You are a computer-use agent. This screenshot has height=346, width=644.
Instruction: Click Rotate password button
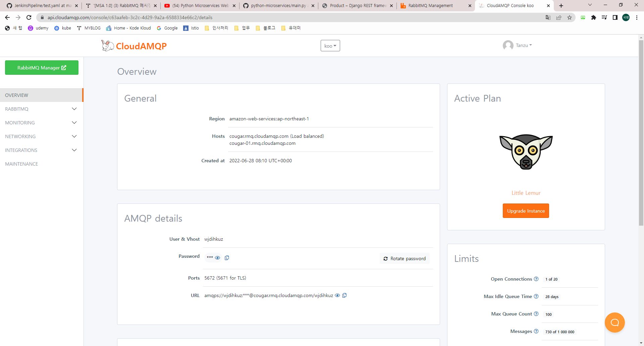pos(405,258)
